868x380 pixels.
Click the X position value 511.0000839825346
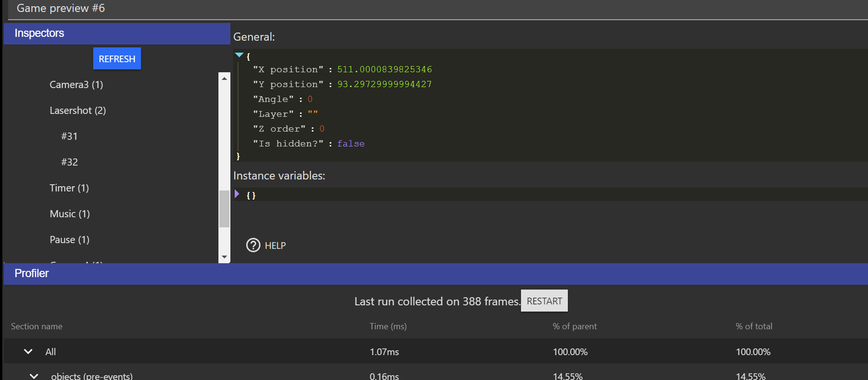pos(384,69)
